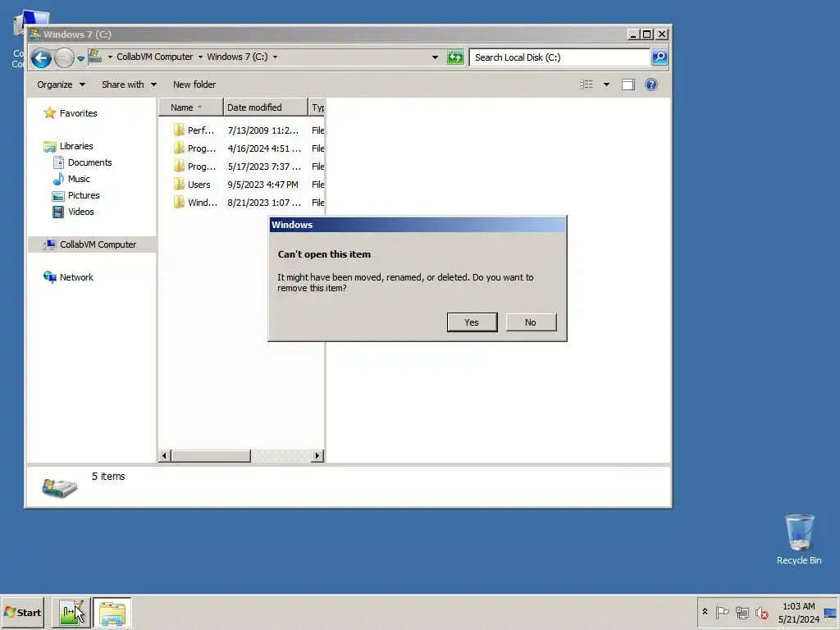This screenshot has width=840, height=630.
Task: Expand dropdown arrow after Windows 7 (C:) breadcrumb
Action: click(275, 57)
